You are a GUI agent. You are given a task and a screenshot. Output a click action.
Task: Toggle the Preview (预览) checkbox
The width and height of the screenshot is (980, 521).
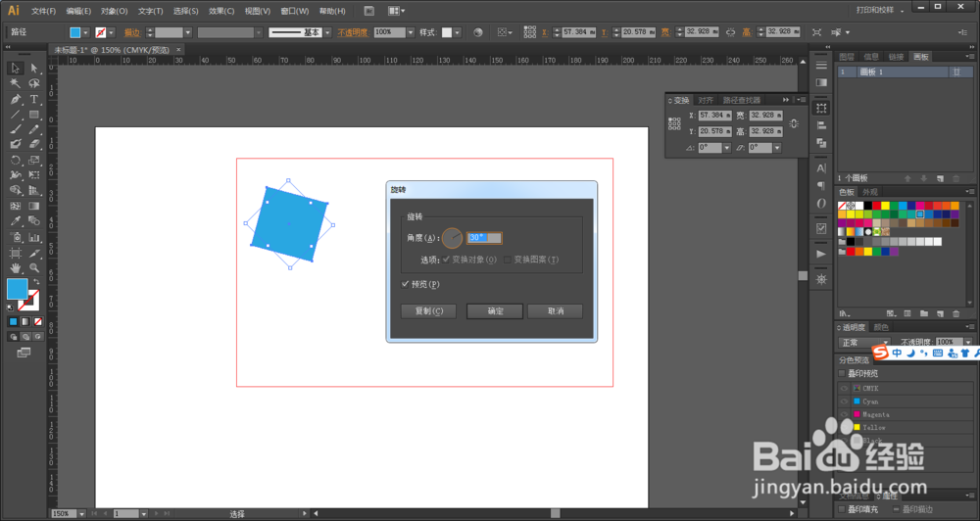(405, 284)
